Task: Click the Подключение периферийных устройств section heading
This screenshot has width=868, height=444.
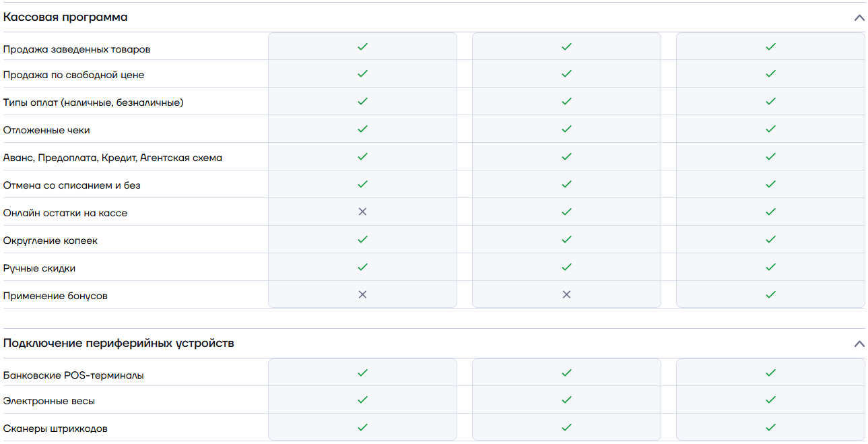Action: [x=119, y=344]
